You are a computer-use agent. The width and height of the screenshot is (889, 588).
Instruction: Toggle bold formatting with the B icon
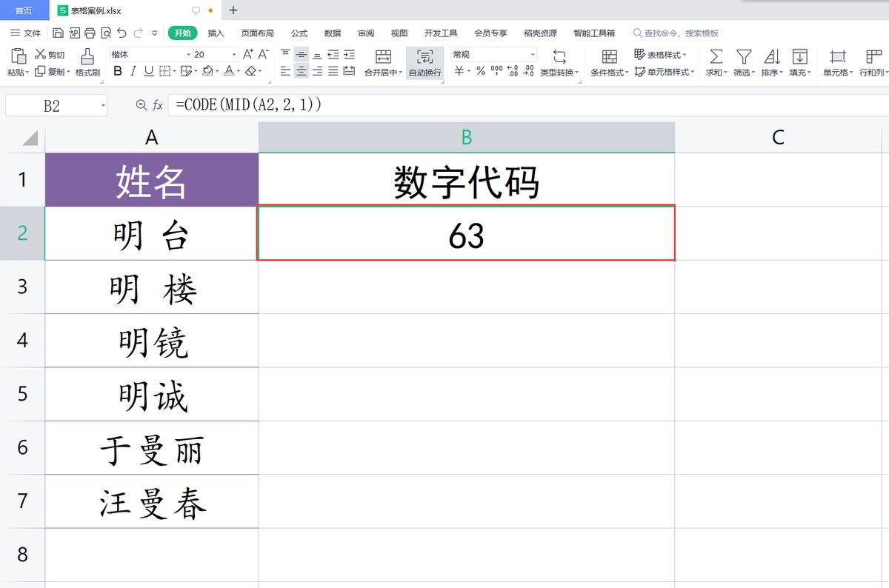(117, 72)
